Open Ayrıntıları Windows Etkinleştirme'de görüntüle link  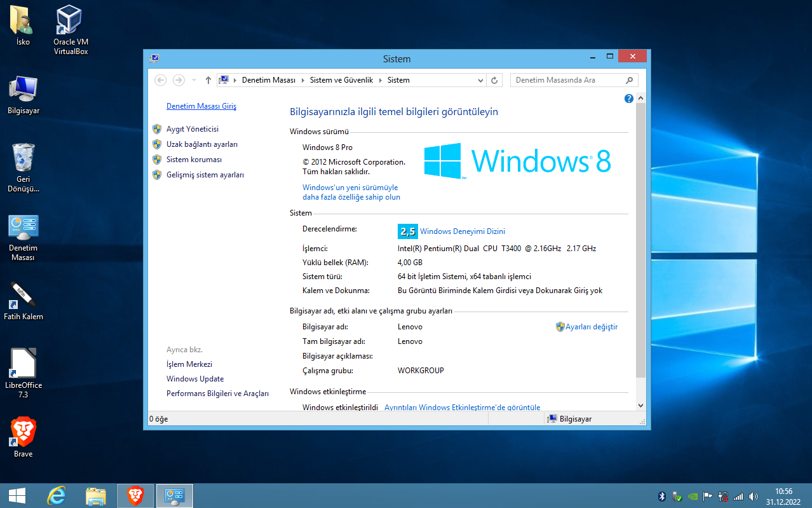(x=463, y=408)
